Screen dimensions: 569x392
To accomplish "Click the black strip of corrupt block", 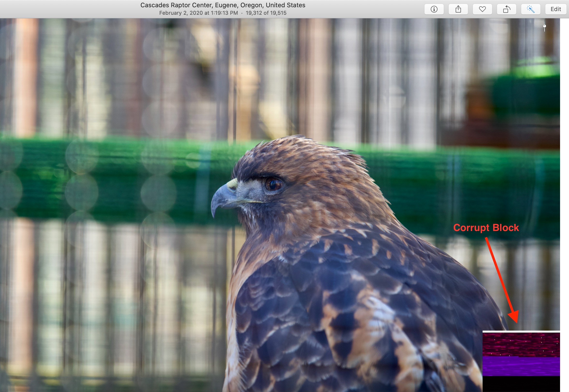I will tap(521, 384).
